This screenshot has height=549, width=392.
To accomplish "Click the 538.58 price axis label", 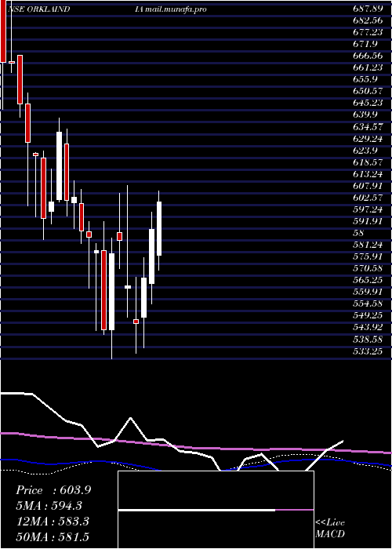I will click(x=368, y=340).
